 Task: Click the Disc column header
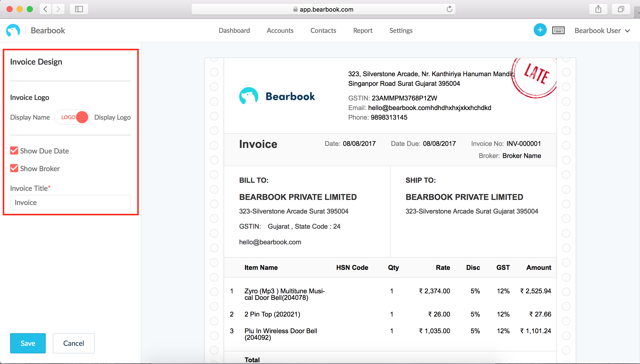coord(473,268)
